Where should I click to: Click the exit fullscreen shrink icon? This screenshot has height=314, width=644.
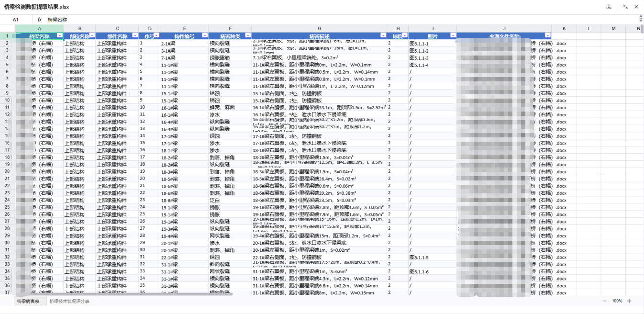pos(625,7)
